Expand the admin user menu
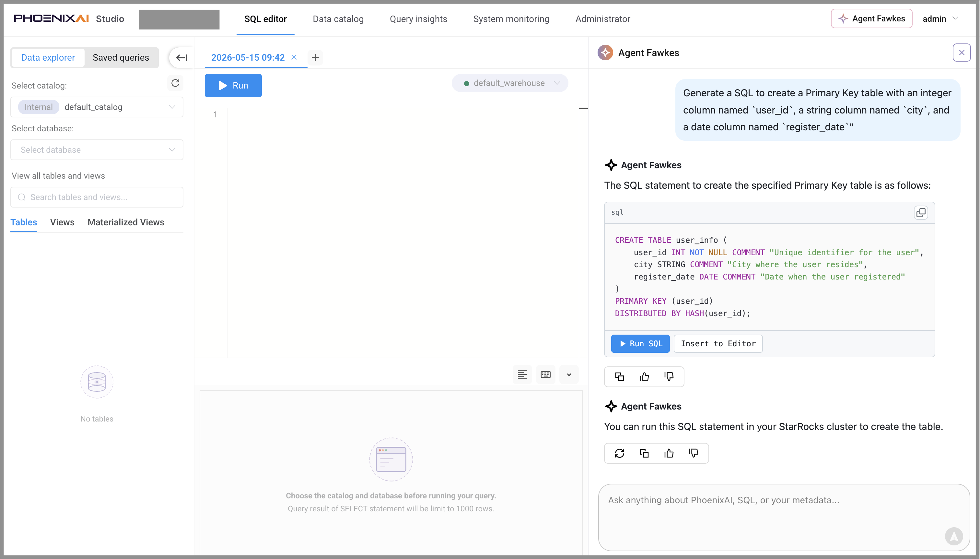 [940, 19]
